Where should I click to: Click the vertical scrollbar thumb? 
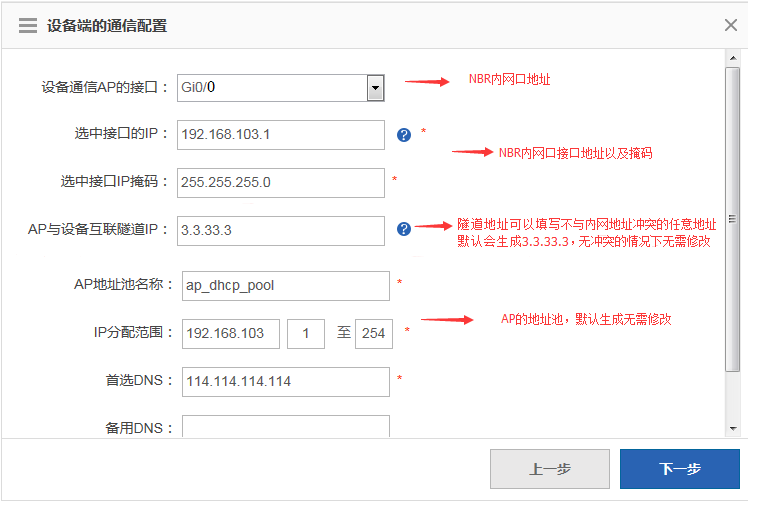tap(732, 220)
